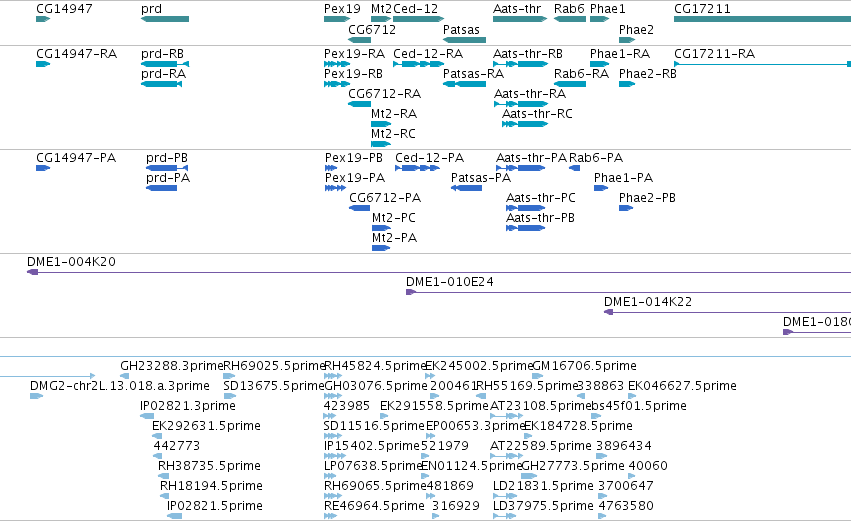The width and height of the screenshot is (851, 521).
Task: Select the DMG2-chr2L.13.018.a.3prime label
Action: point(120,386)
